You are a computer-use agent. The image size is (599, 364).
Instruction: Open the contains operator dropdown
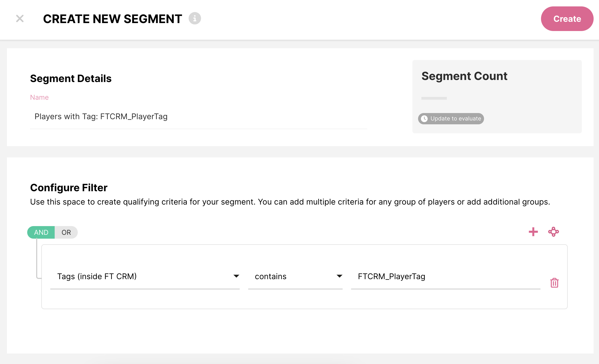pos(295,277)
